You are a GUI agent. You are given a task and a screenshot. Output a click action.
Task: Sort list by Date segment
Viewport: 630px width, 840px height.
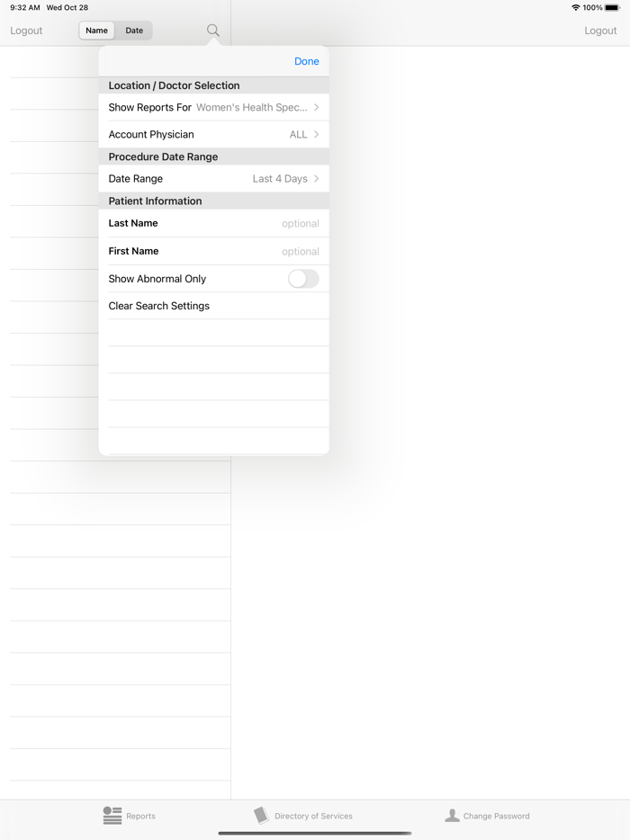[134, 31]
